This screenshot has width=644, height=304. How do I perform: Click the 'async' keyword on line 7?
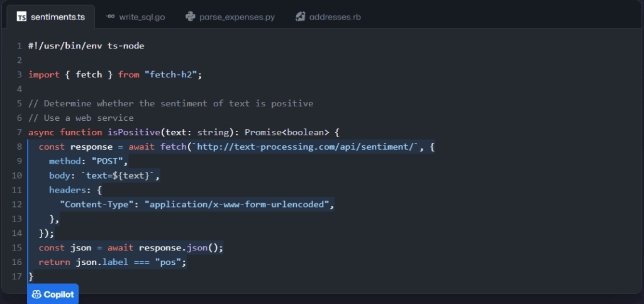[42, 132]
